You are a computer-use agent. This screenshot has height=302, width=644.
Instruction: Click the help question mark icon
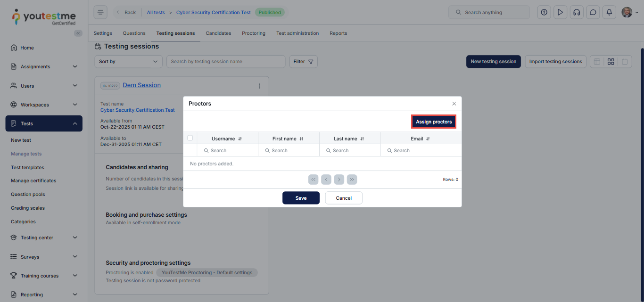(544, 12)
